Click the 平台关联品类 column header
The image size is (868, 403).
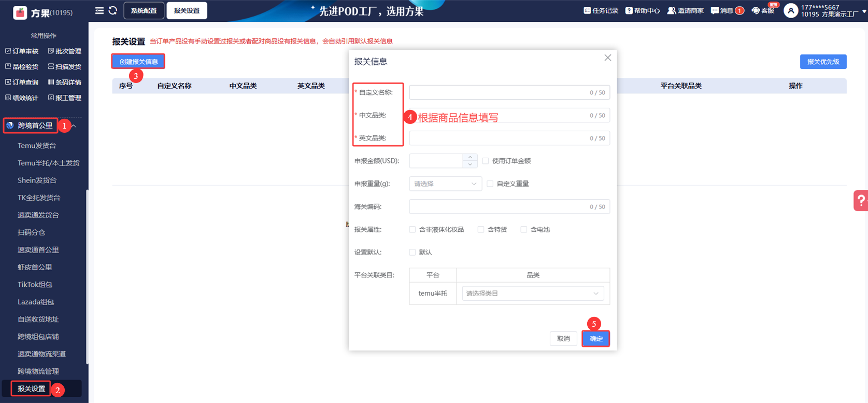(681, 86)
